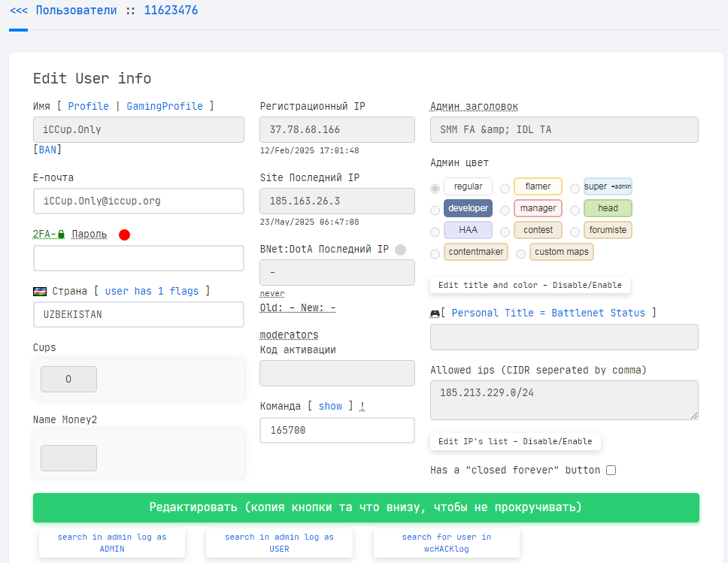The width and height of the screenshot is (728, 563).
Task: Click the BAN link under name
Action: [x=47, y=150]
